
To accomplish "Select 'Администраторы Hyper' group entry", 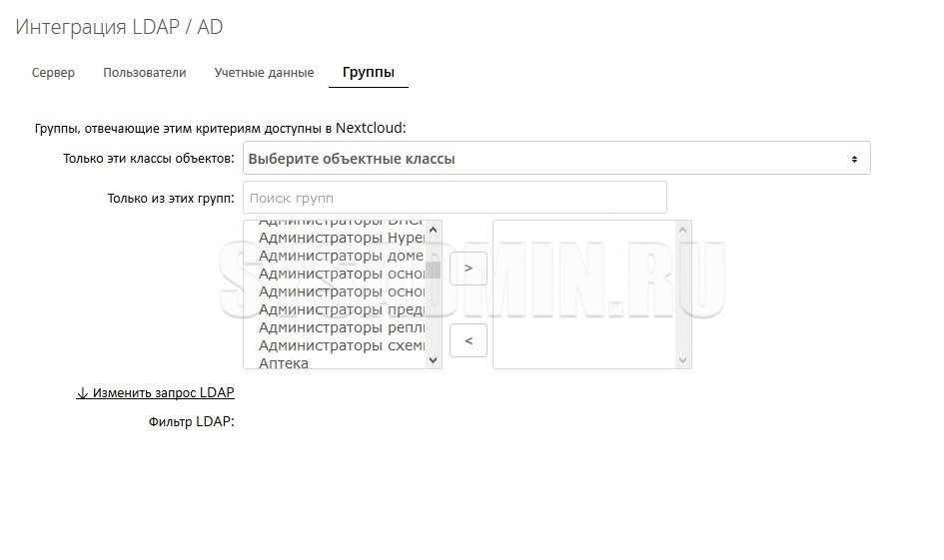I will 341,238.
